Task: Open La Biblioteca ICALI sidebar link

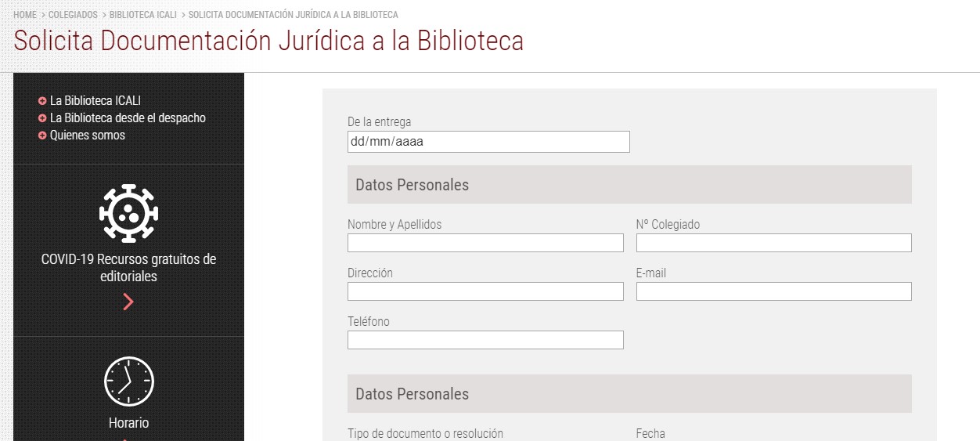Action: pos(95,101)
